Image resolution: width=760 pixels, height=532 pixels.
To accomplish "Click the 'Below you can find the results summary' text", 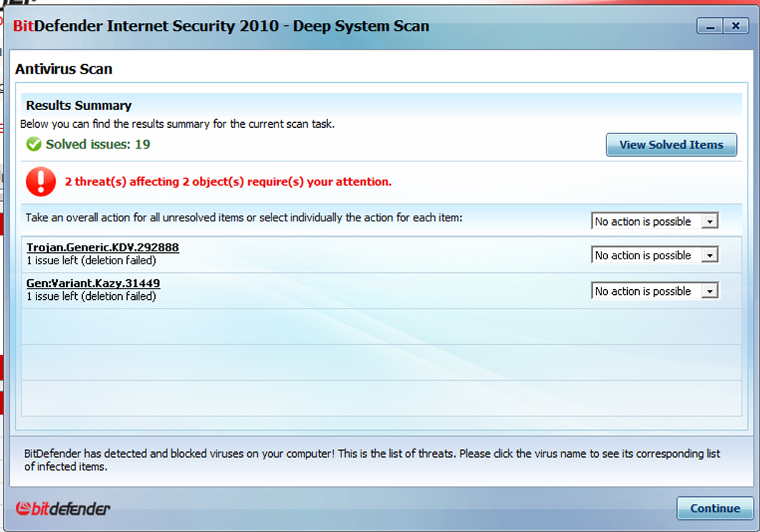I will click(x=177, y=124).
